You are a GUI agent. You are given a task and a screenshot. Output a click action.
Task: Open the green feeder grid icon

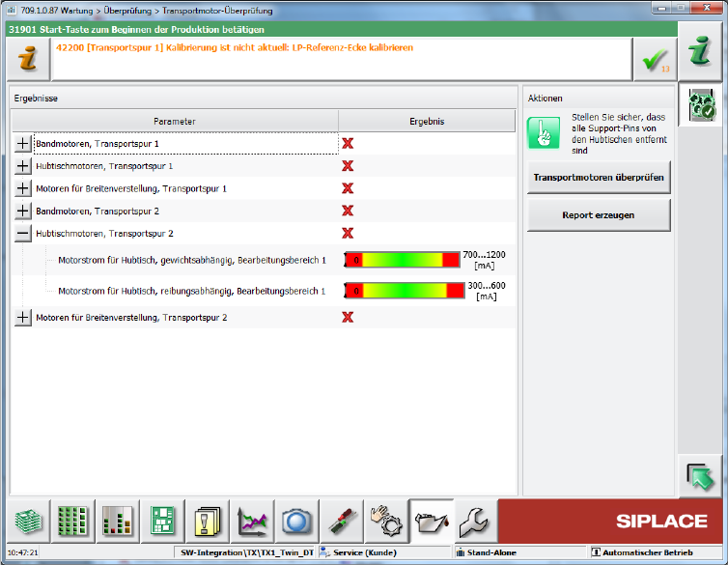tap(72, 521)
